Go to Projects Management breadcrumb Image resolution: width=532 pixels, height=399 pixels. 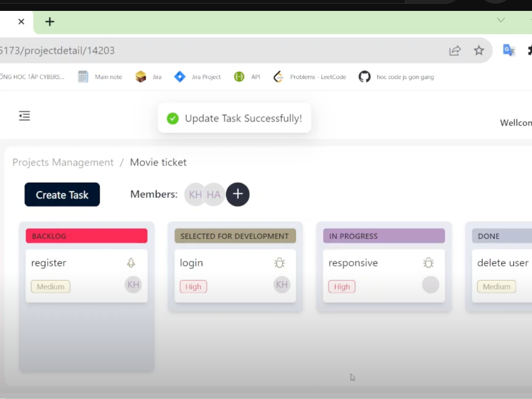click(x=63, y=162)
